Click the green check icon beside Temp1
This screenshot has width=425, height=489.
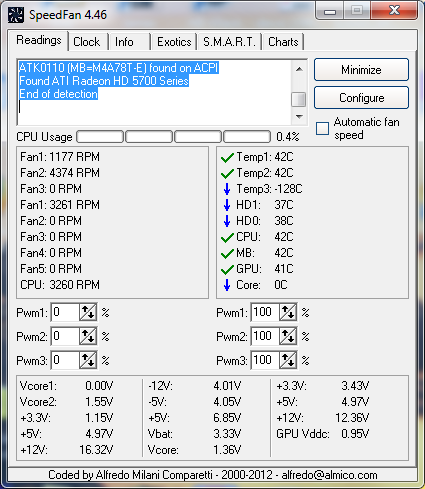(227, 157)
